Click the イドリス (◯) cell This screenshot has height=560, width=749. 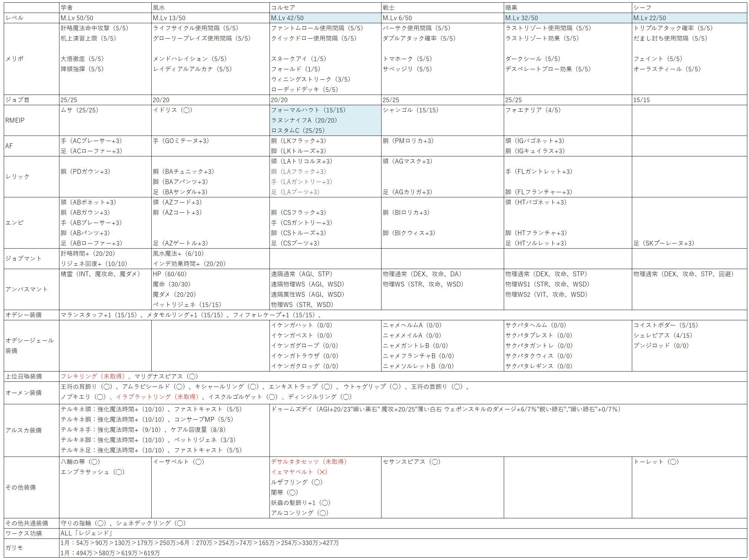172,110
